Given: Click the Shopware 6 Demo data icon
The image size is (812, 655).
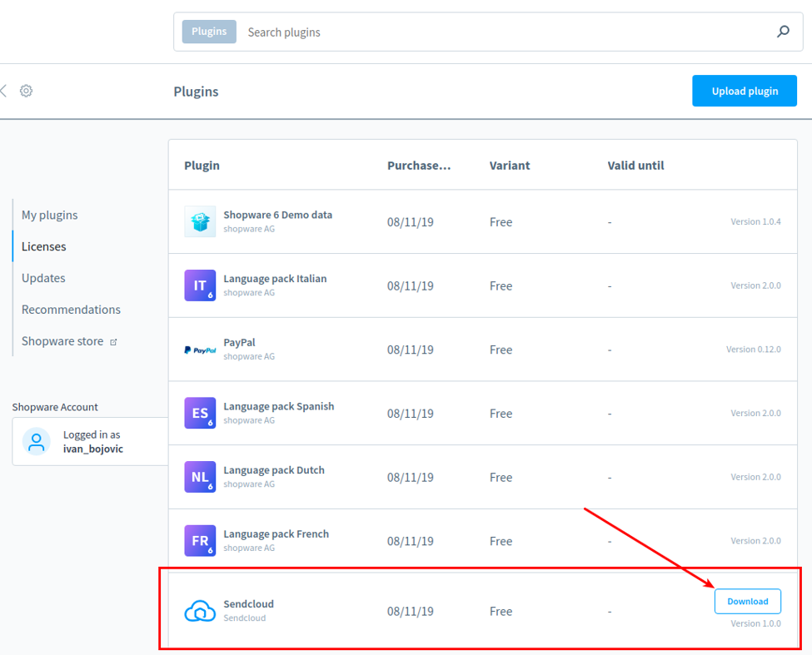Looking at the screenshot, I should point(200,221).
